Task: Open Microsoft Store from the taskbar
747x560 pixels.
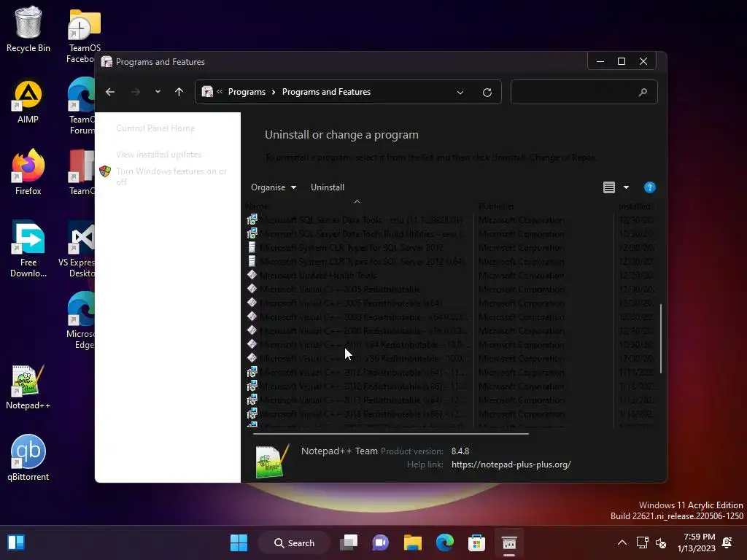Action: point(476,542)
